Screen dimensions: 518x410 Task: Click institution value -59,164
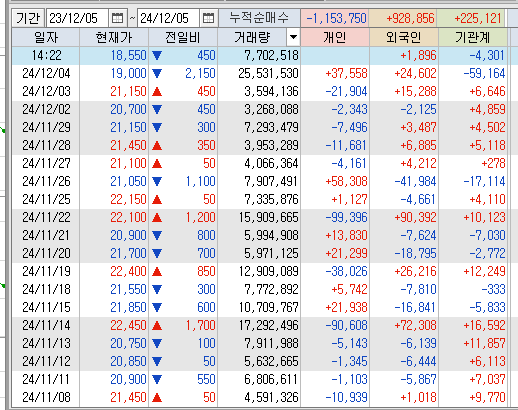(x=484, y=73)
